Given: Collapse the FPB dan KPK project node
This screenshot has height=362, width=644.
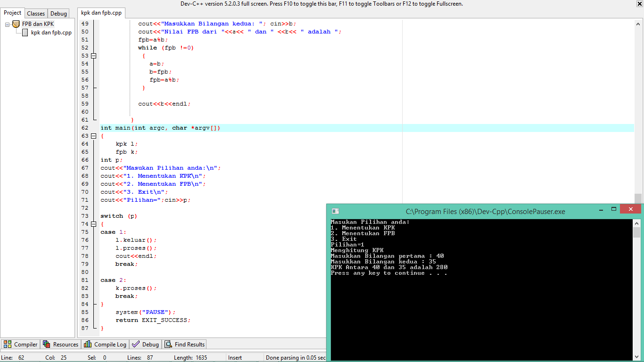Looking at the screenshot, I should coord(8,24).
